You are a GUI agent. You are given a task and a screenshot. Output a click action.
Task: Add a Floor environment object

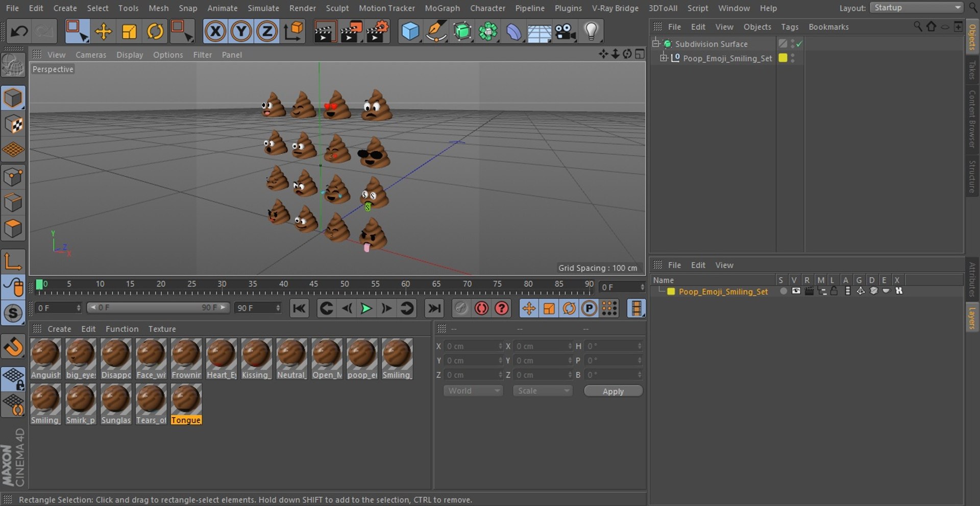tap(540, 32)
